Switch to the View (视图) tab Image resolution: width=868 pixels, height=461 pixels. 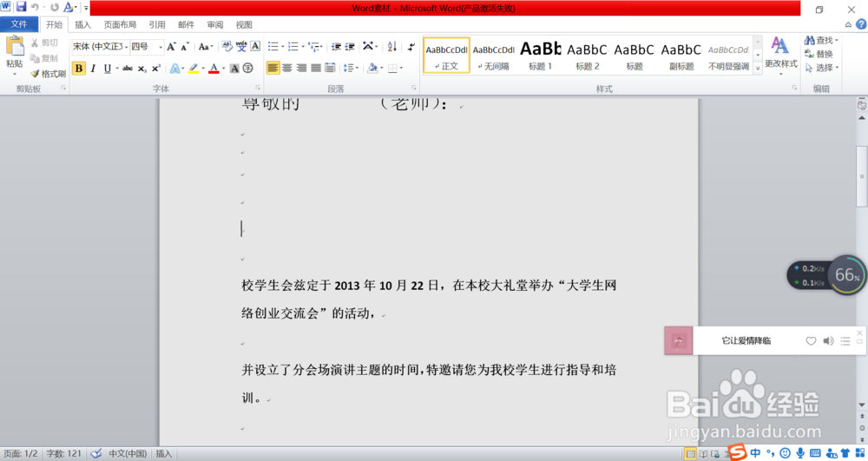(244, 25)
